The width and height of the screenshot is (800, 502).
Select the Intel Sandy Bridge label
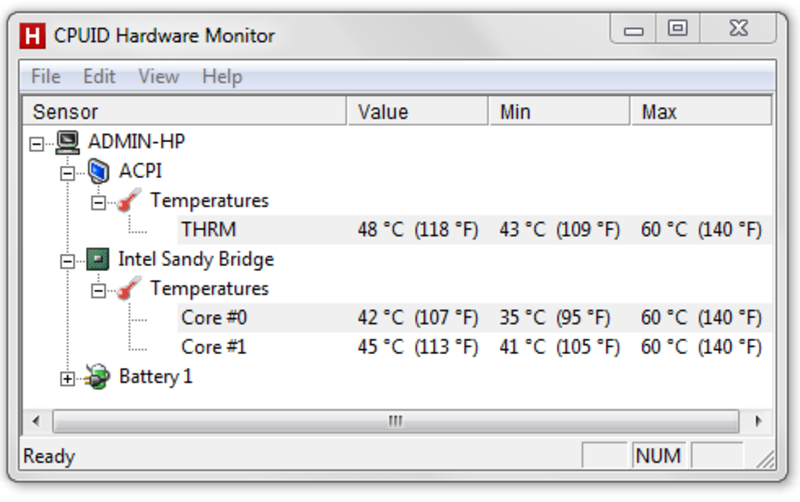coord(196,260)
